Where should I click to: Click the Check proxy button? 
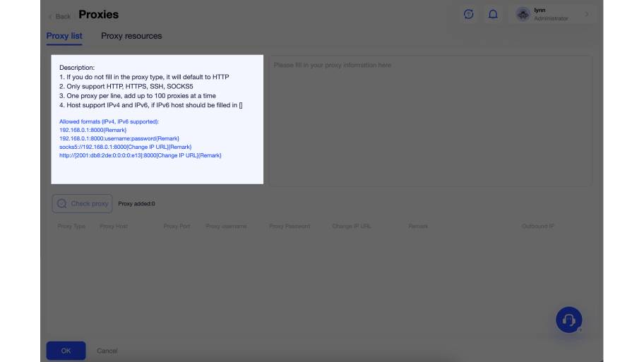(82, 203)
